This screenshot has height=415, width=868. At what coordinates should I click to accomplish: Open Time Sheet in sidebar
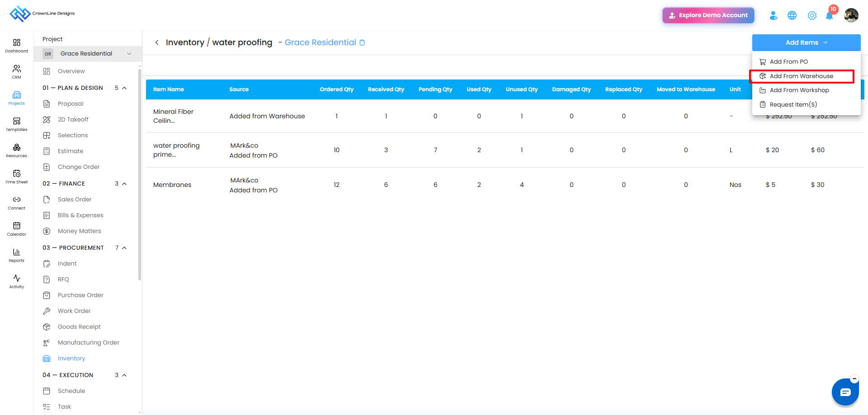point(16,177)
